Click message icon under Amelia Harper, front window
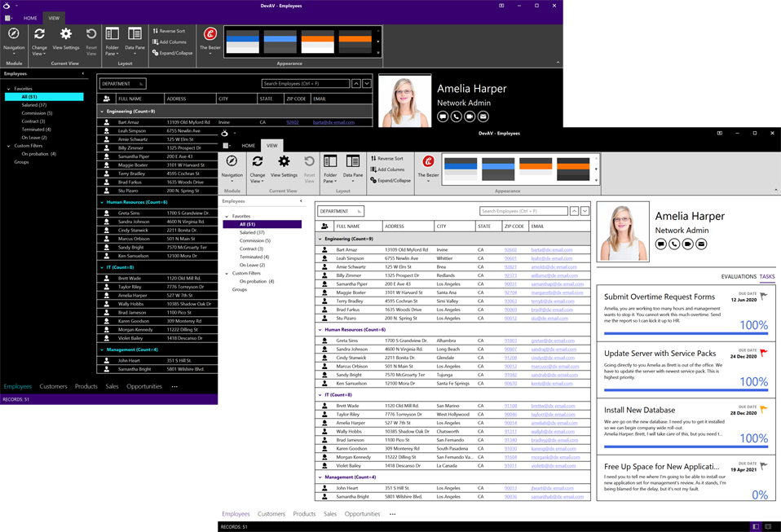 [661, 244]
